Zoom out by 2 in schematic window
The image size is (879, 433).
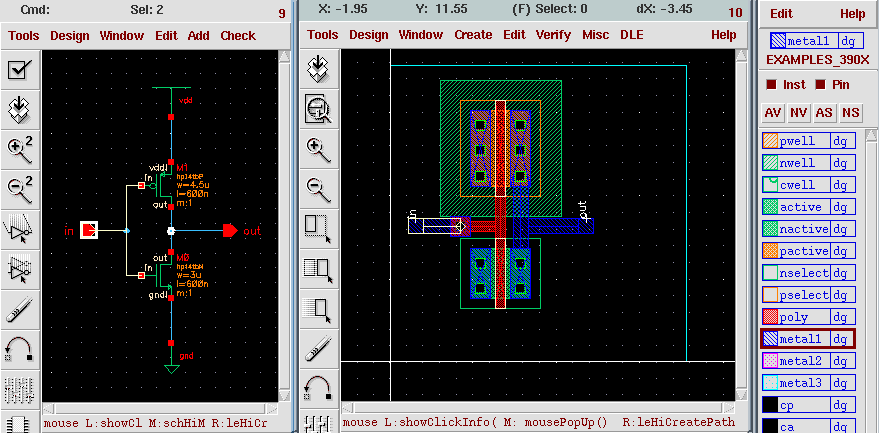tap(20, 188)
